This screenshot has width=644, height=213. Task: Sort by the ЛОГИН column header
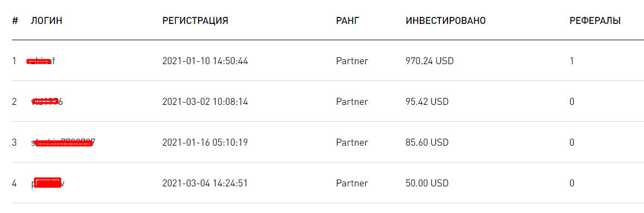pos(46,21)
